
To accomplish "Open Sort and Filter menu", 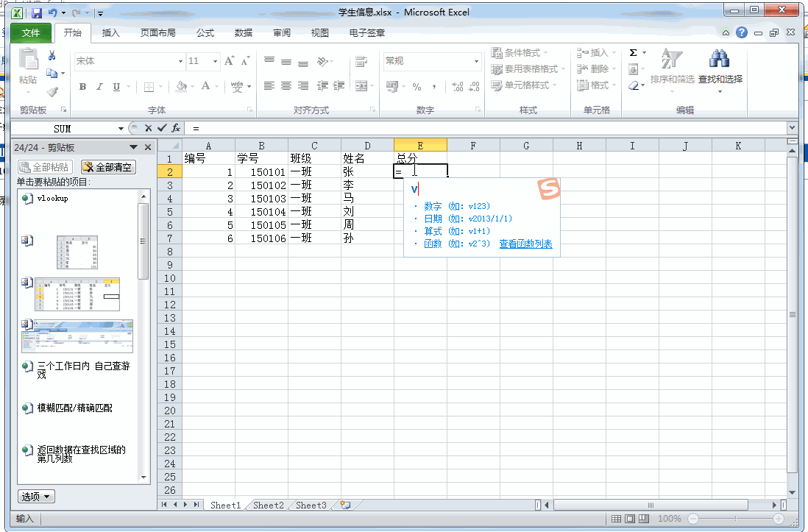I will tap(672, 70).
